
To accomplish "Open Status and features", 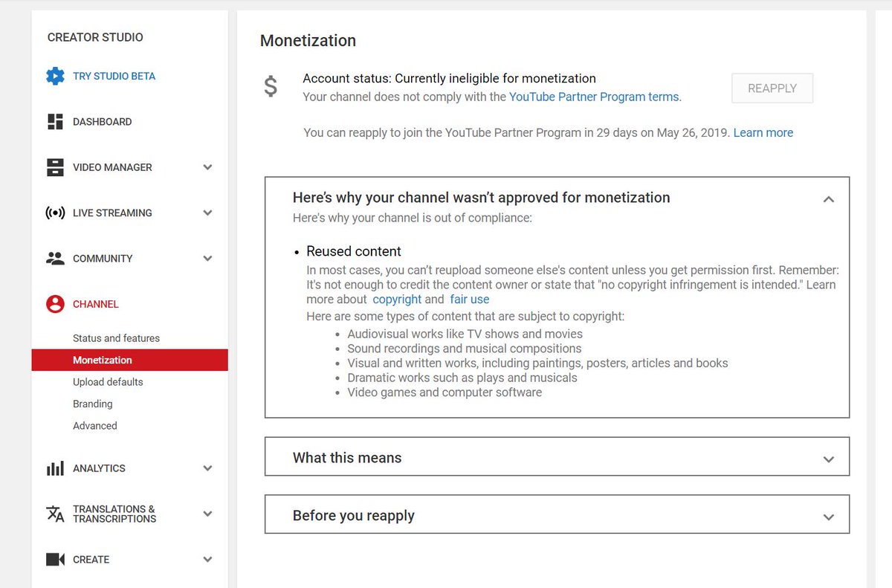I will 116,338.
